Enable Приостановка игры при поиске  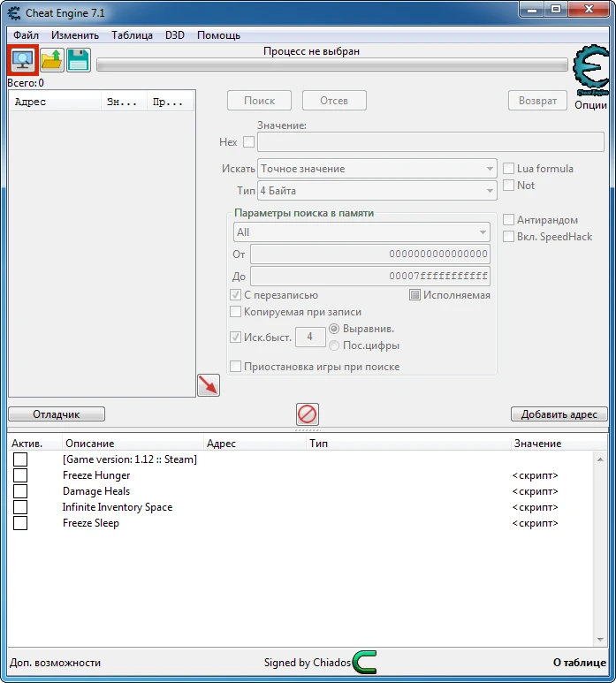235,367
